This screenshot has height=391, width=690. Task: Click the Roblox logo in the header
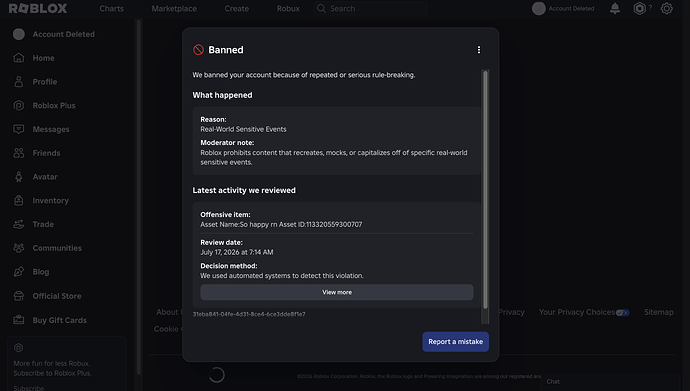tap(38, 8)
